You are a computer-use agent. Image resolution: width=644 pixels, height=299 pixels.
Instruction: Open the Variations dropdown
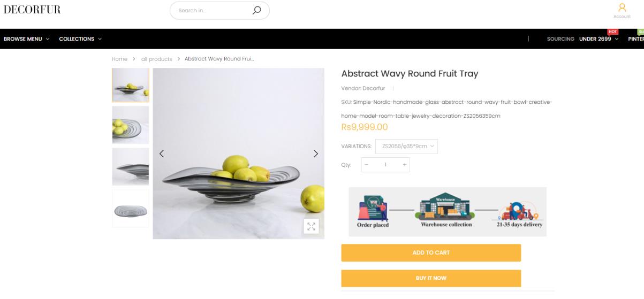click(x=408, y=146)
